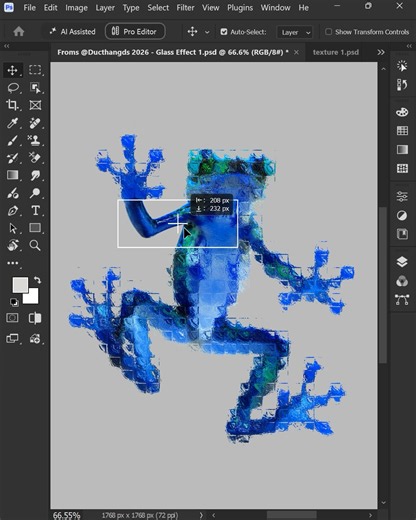Screen dimensions: 416x520
Task: Open the Window menu
Action: [x=275, y=8]
